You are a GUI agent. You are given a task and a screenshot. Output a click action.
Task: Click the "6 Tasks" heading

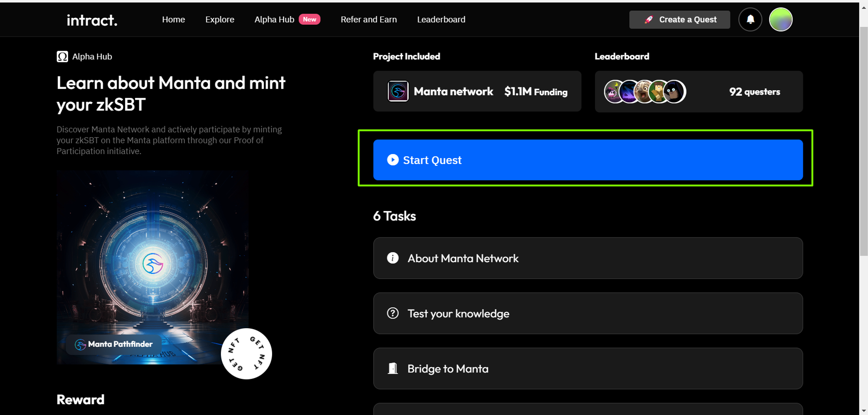395,216
